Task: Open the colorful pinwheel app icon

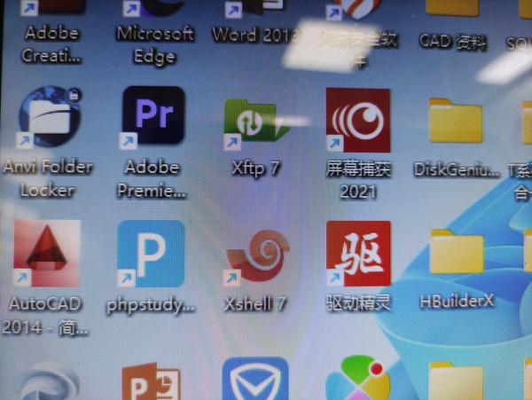Action: (x=358, y=378)
